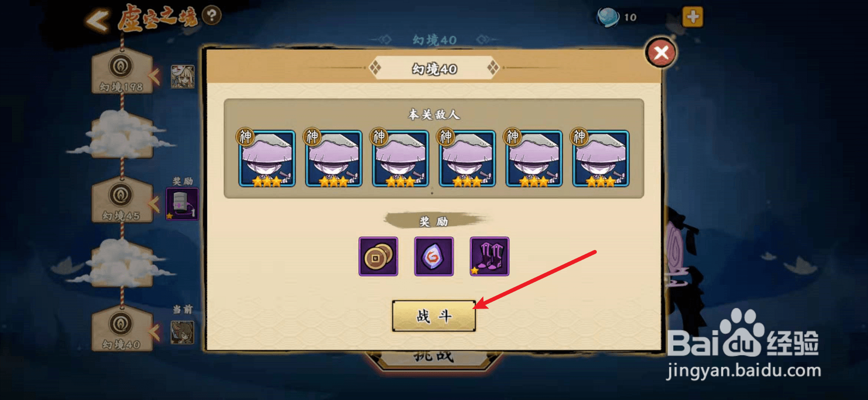Screen dimensions: 868x400
Task: Tap the purple boots reward icon
Action: pyautogui.click(x=490, y=256)
